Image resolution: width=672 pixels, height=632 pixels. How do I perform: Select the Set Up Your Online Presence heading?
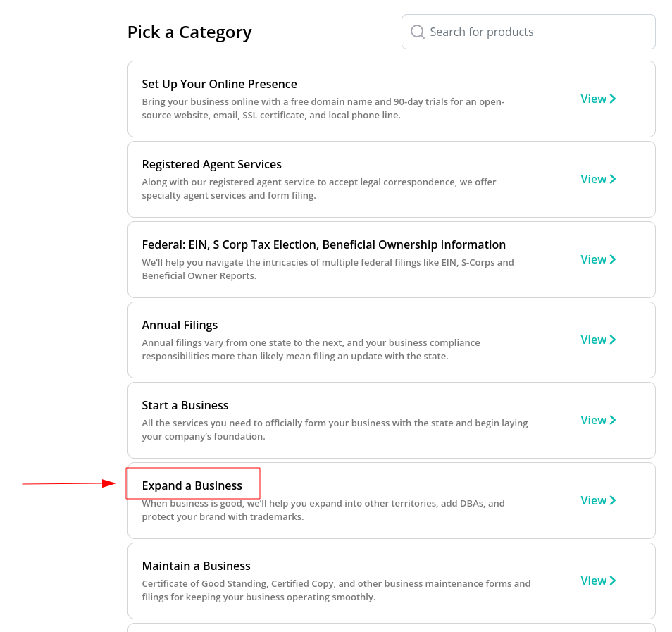pos(220,84)
